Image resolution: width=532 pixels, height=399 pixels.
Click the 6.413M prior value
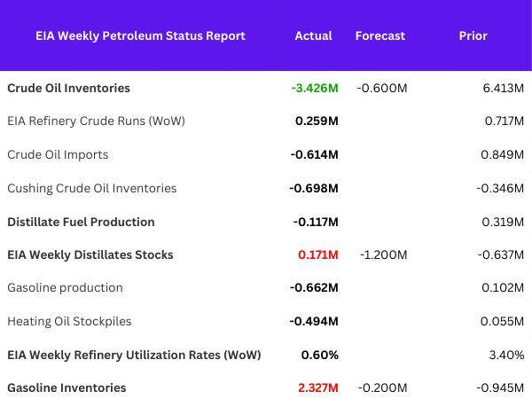(x=504, y=88)
